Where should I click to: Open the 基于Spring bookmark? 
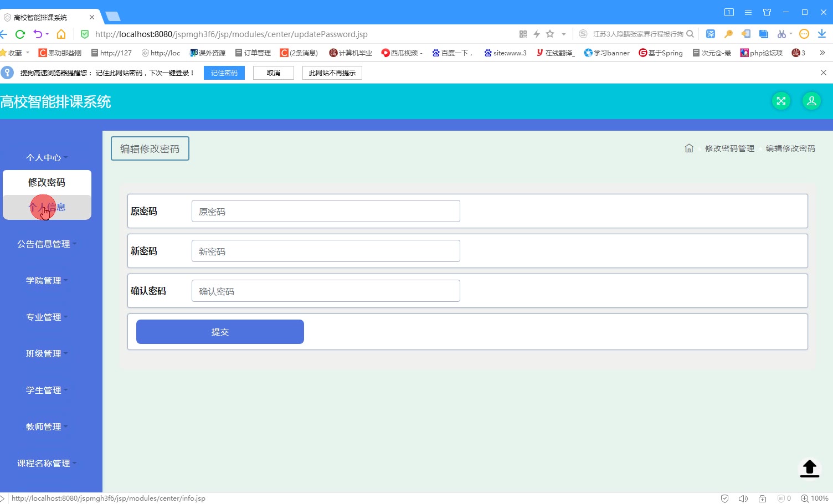coord(661,53)
